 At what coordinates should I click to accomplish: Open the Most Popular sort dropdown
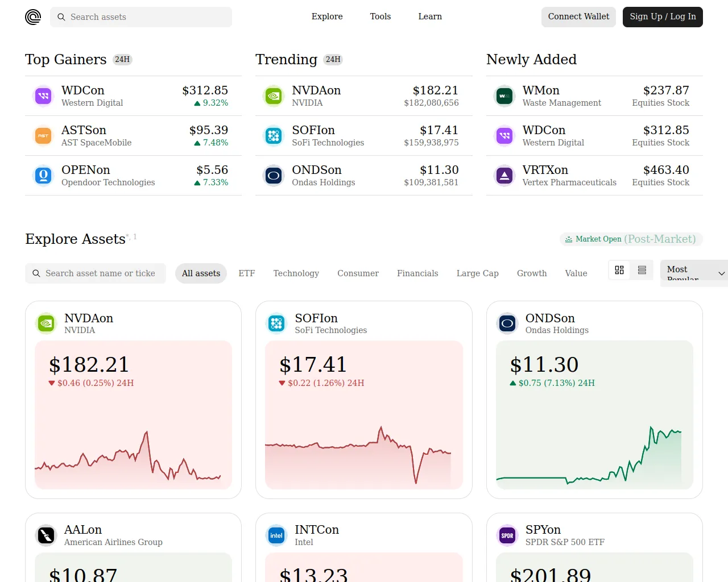tap(694, 273)
